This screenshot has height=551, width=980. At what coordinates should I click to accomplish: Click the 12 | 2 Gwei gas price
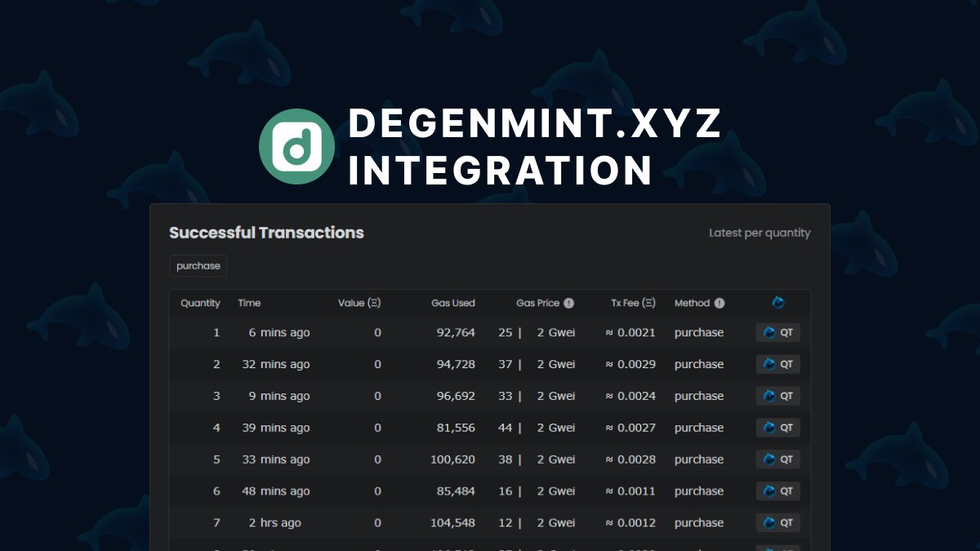click(537, 522)
